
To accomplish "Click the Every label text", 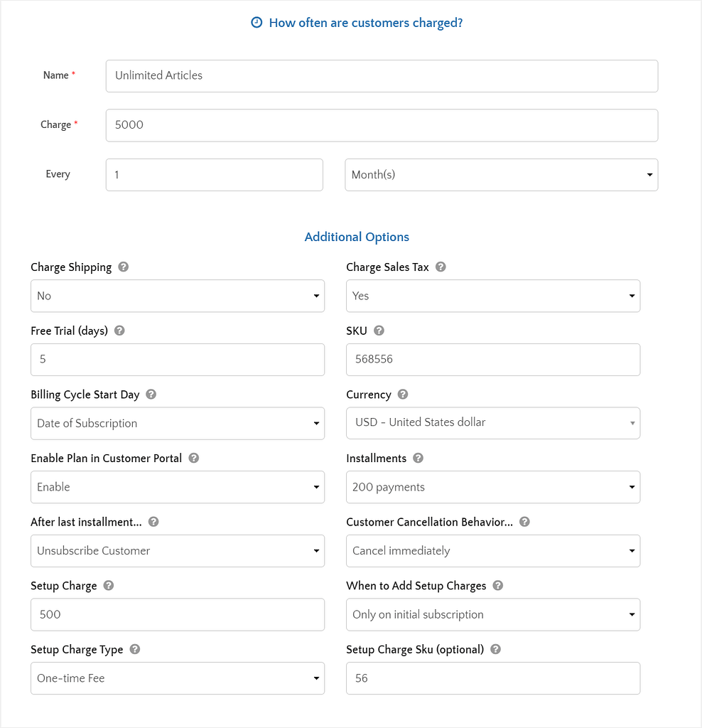I will click(58, 174).
